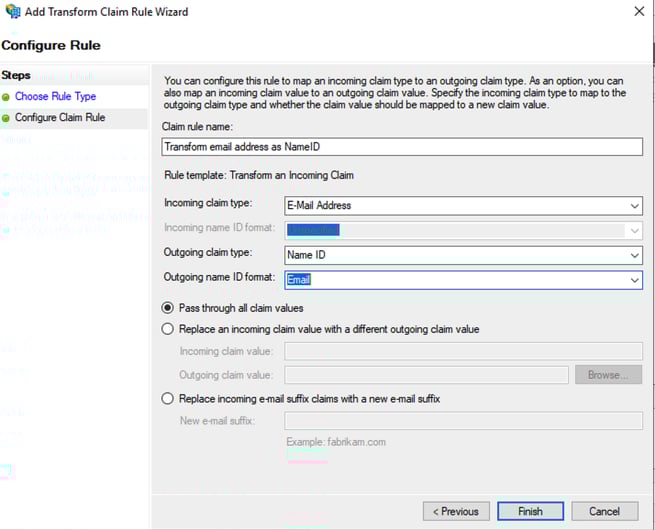This screenshot has width=655, height=530.
Task: Close the Add Transform Claim Rule Wizard
Action: pyautogui.click(x=638, y=12)
